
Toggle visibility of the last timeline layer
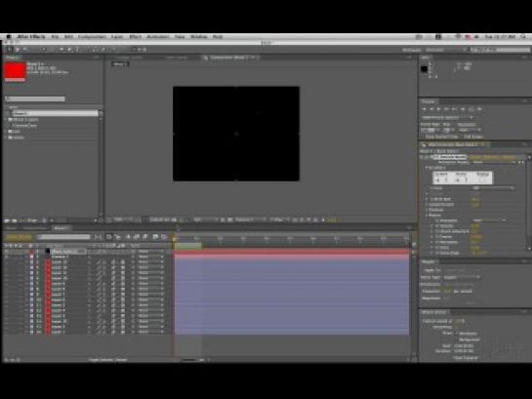[7, 333]
